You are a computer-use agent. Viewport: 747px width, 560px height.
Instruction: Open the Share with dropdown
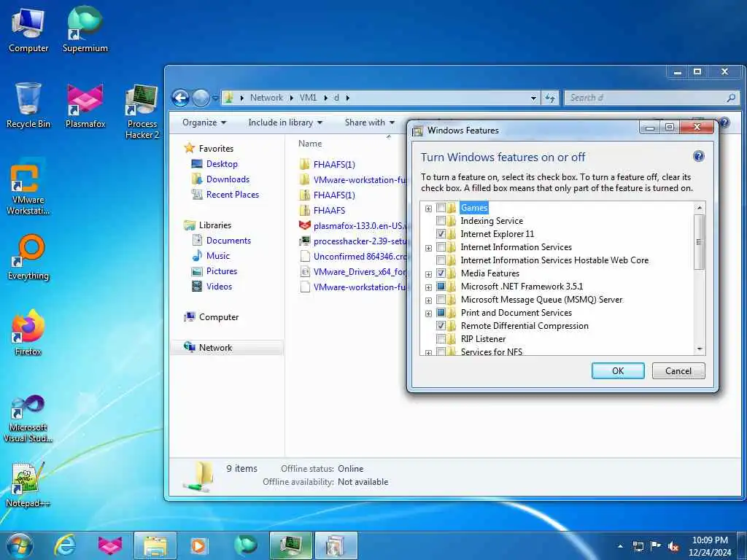(370, 122)
